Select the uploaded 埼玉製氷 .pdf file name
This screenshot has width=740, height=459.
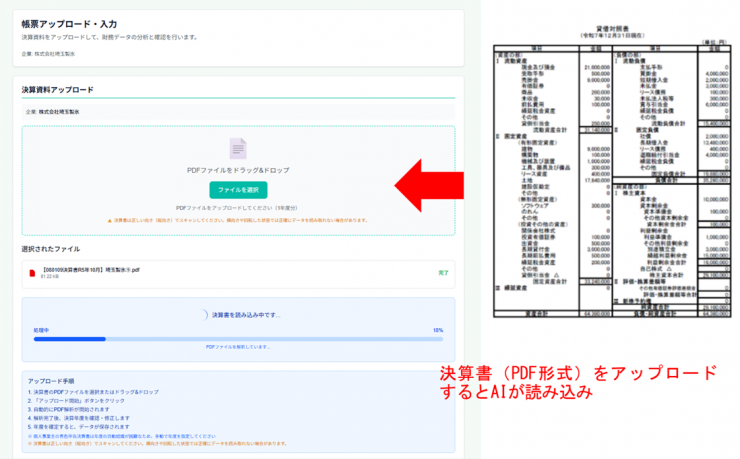(91, 270)
